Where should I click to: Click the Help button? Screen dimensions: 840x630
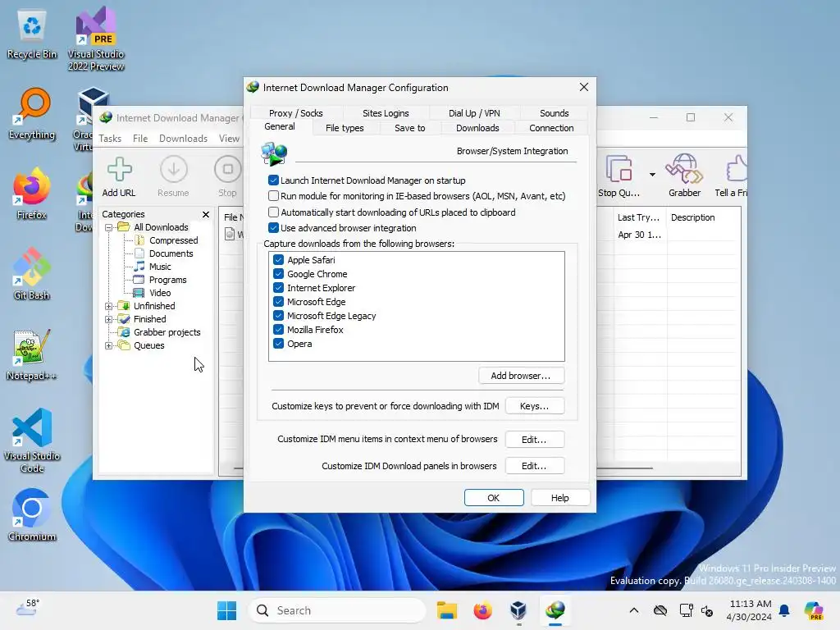click(559, 498)
